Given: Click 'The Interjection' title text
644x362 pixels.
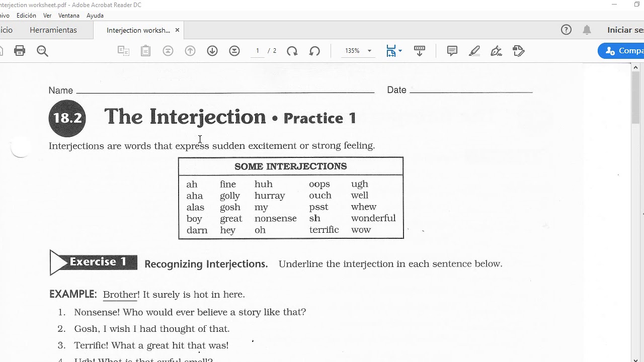Looking at the screenshot, I should [x=185, y=117].
